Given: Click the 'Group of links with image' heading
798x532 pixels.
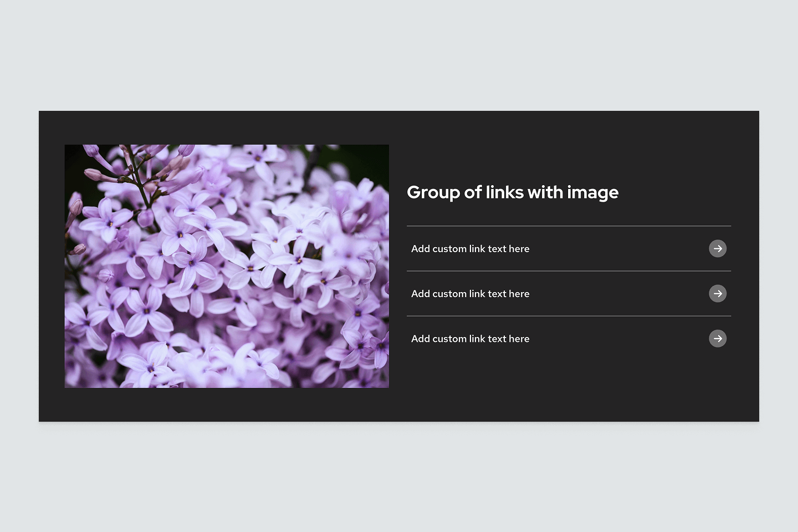Looking at the screenshot, I should [x=512, y=192].
